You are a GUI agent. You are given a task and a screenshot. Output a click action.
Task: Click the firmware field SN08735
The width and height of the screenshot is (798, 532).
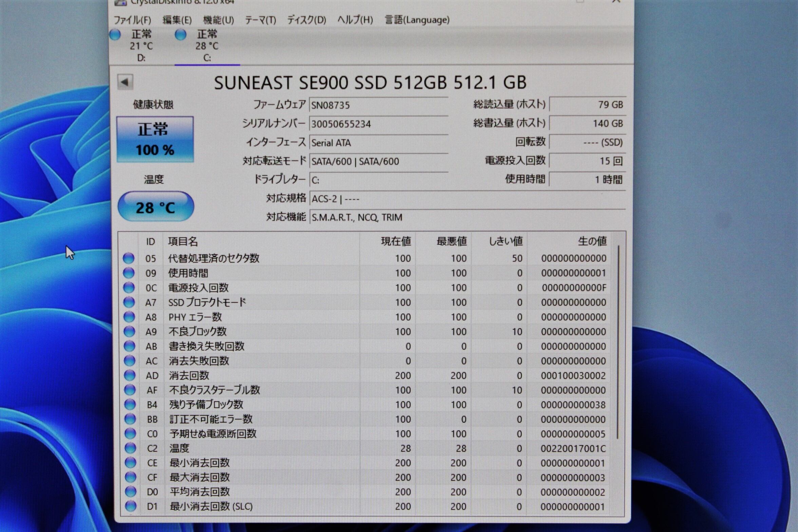click(379, 105)
